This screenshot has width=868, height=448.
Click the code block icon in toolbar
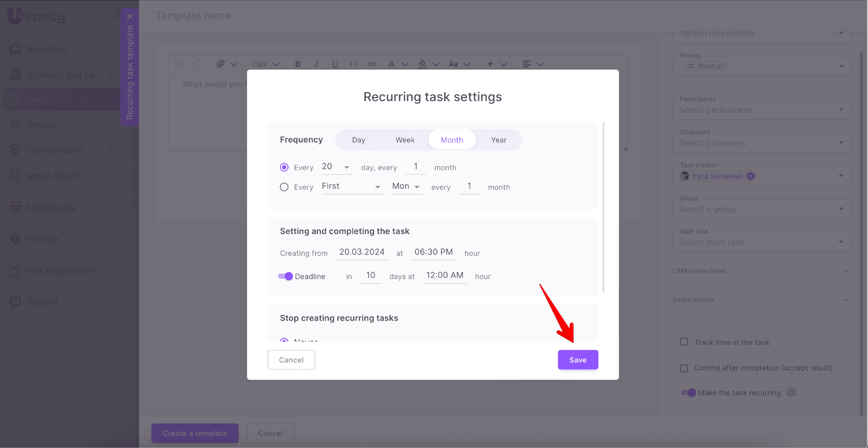click(354, 64)
